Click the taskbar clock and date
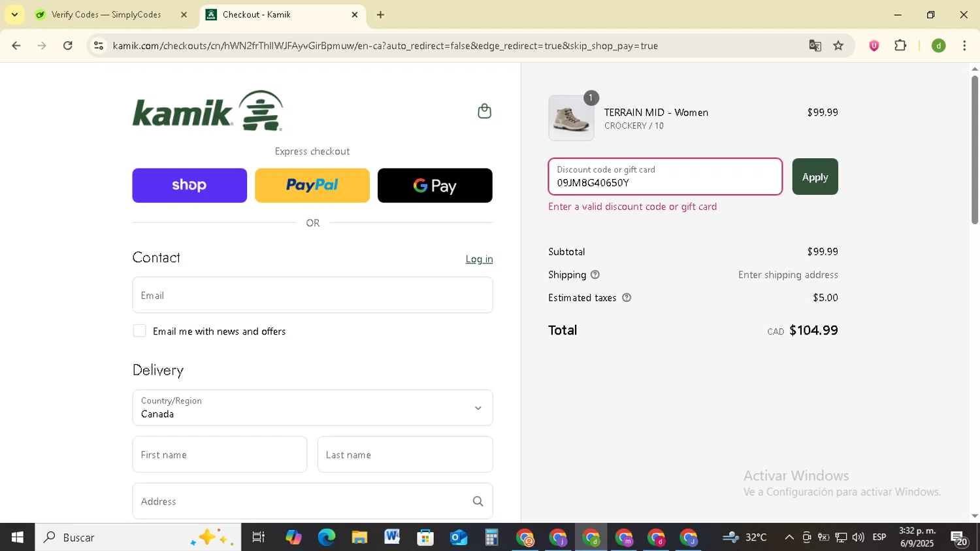This screenshot has width=980, height=551. [917, 537]
